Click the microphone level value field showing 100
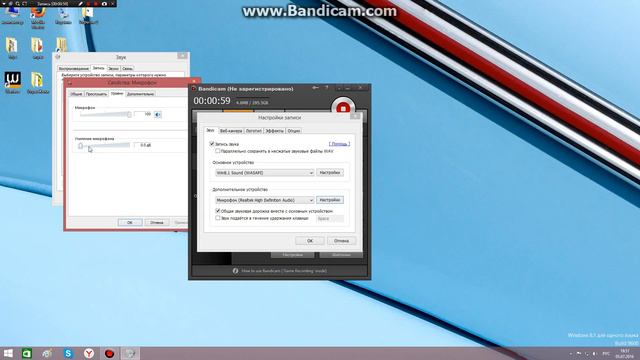The image size is (640, 360). pos(143,114)
